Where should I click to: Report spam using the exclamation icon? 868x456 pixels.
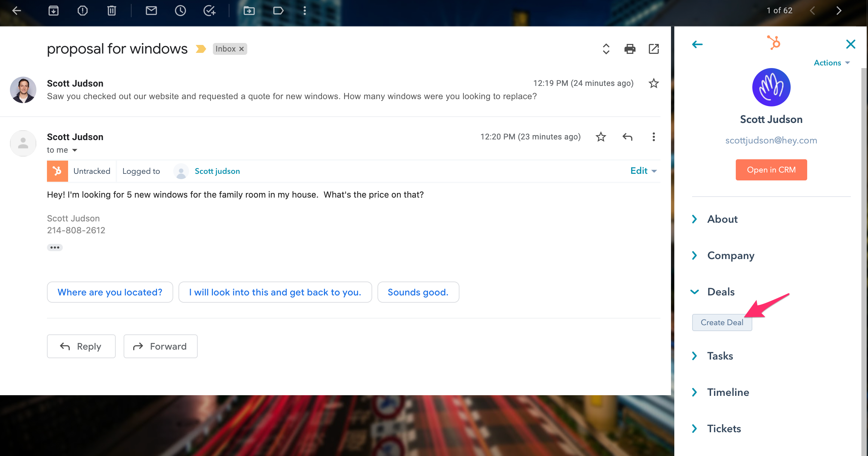pyautogui.click(x=83, y=11)
